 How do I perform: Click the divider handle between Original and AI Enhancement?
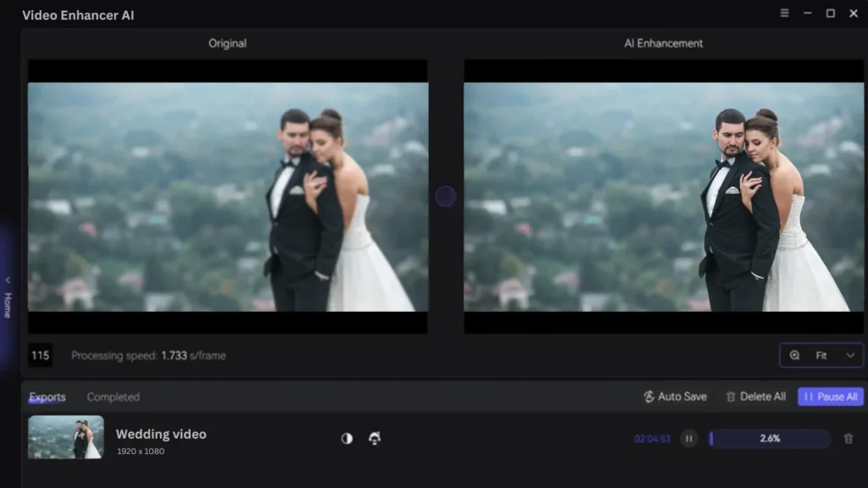(446, 195)
